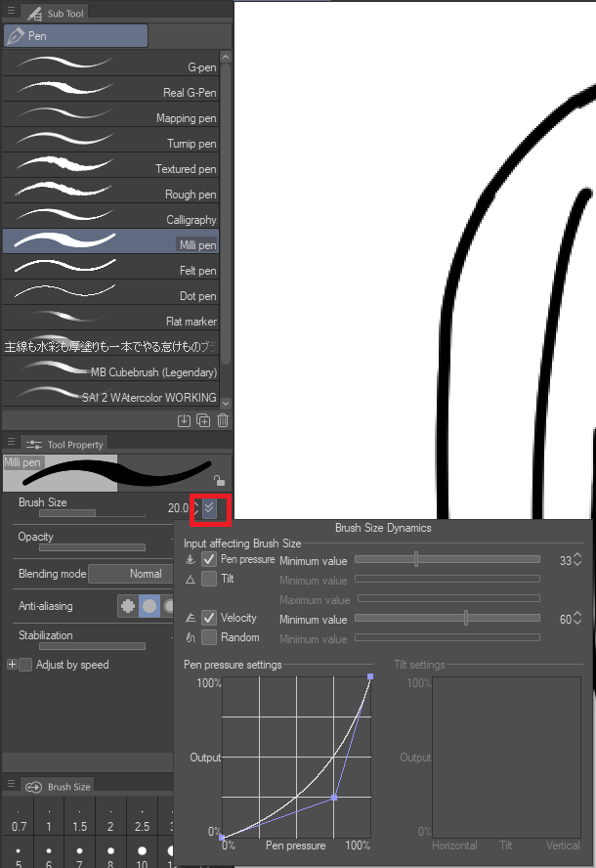
Task: Click the Velocity Minimum value slider
Action: click(x=447, y=619)
